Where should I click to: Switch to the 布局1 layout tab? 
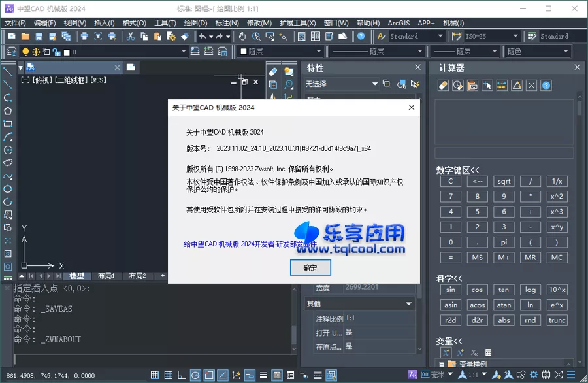(x=106, y=276)
